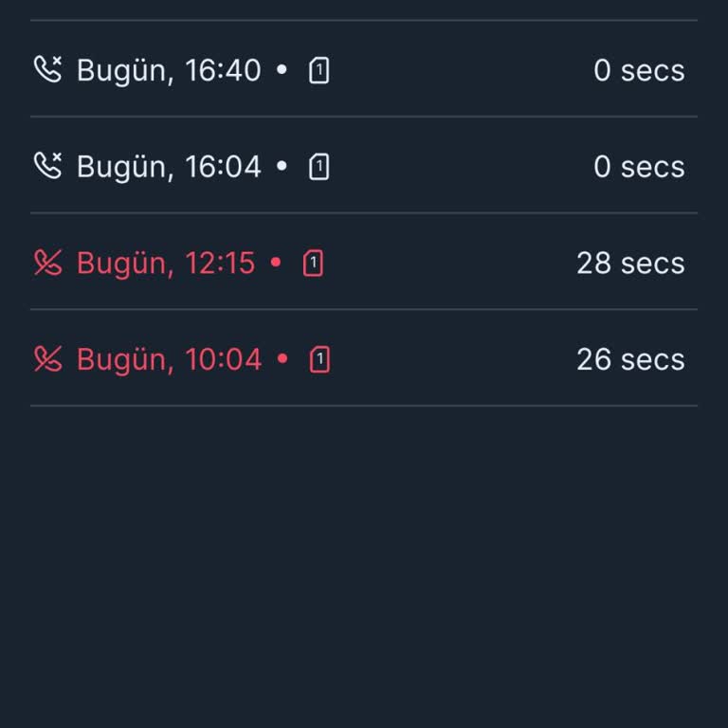The image size is (728, 728).
Task: Click the cancelled call icon for 16:40
Action: [47, 69]
